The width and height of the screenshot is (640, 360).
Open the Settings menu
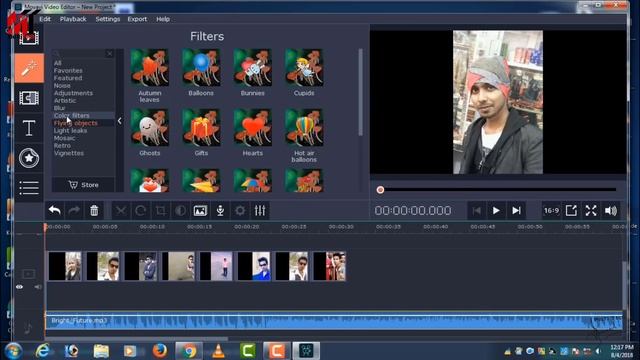(108, 19)
